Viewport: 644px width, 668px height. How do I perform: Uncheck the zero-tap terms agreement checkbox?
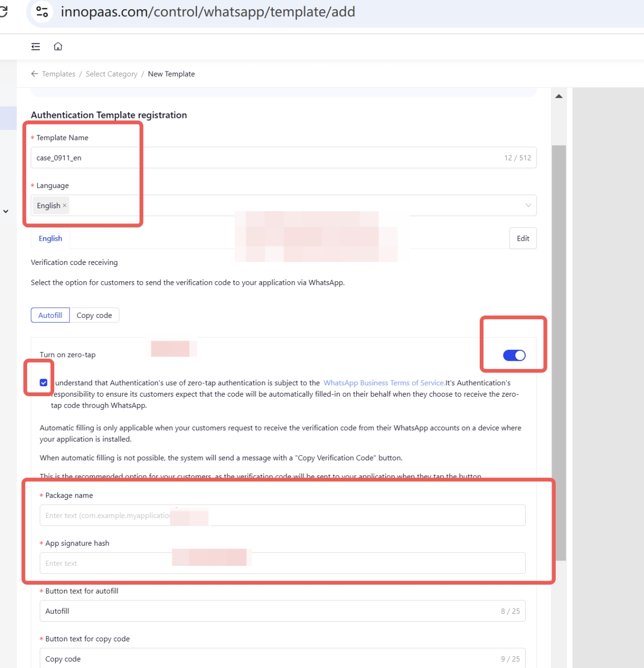44,382
